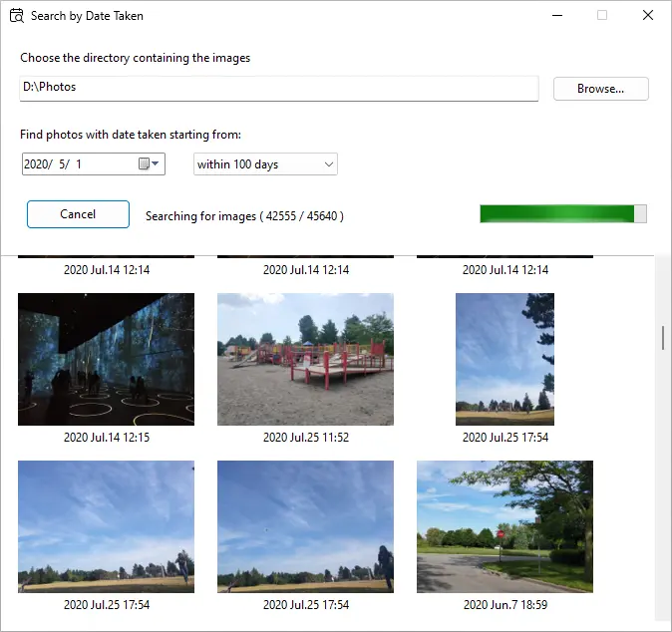Select bottom-left sky field photo thumbnail
The width and height of the screenshot is (672, 632).
click(107, 526)
